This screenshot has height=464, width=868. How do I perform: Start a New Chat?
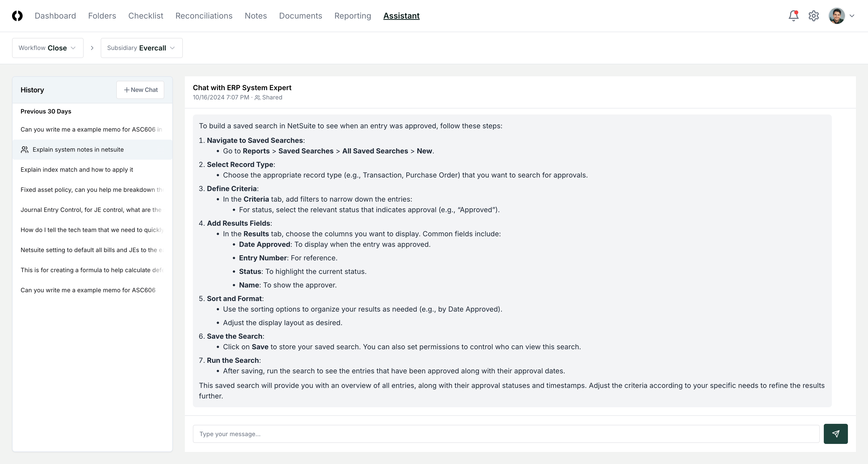(x=140, y=90)
